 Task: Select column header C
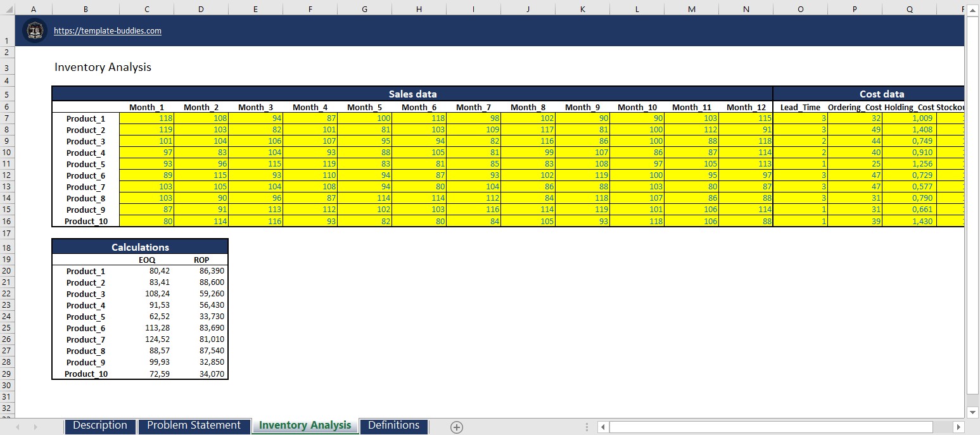[x=146, y=9]
